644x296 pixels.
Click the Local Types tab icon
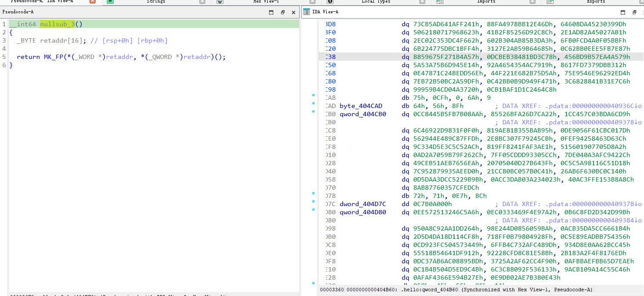point(330,2)
